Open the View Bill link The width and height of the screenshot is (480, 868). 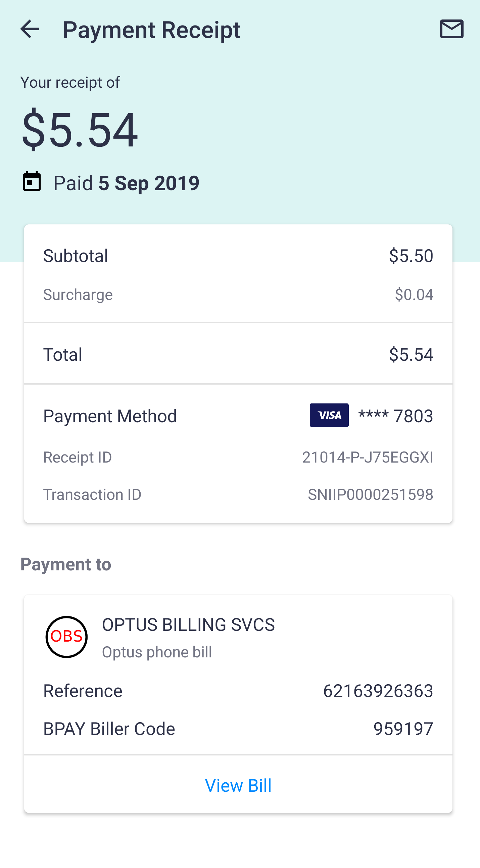tap(238, 785)
